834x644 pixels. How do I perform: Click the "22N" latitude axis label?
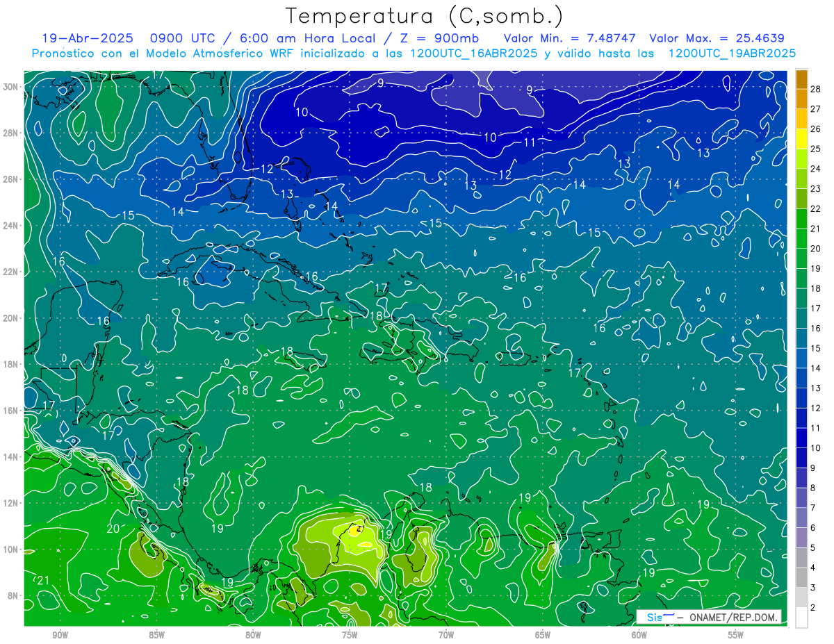point(11,272)
